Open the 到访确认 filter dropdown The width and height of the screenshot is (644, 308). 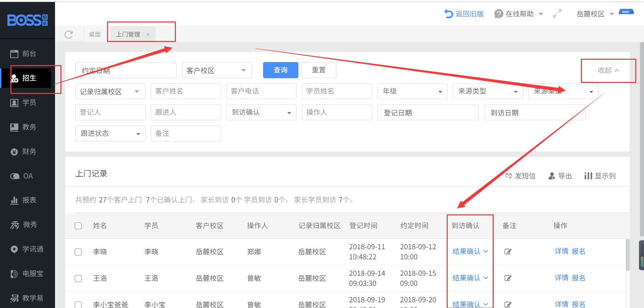261,112
